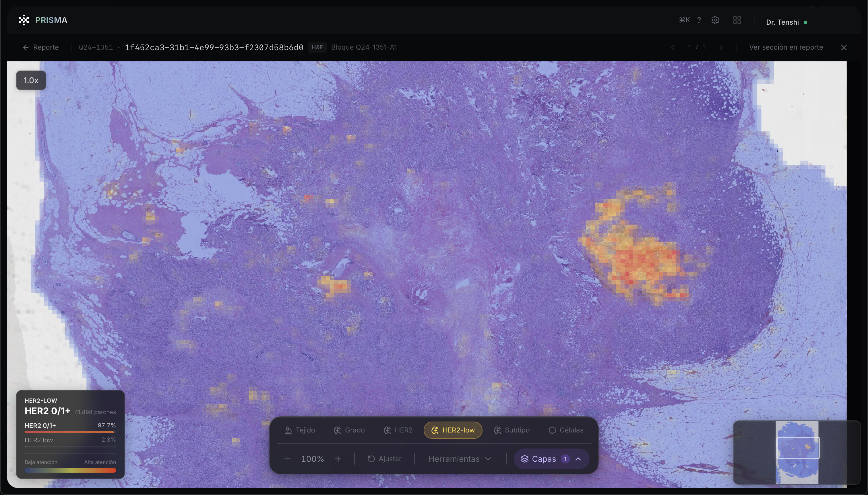Viewport: 868px width, 495px height.
Task: Switch to the Células layer tab
Action: (x=566, y=430)
